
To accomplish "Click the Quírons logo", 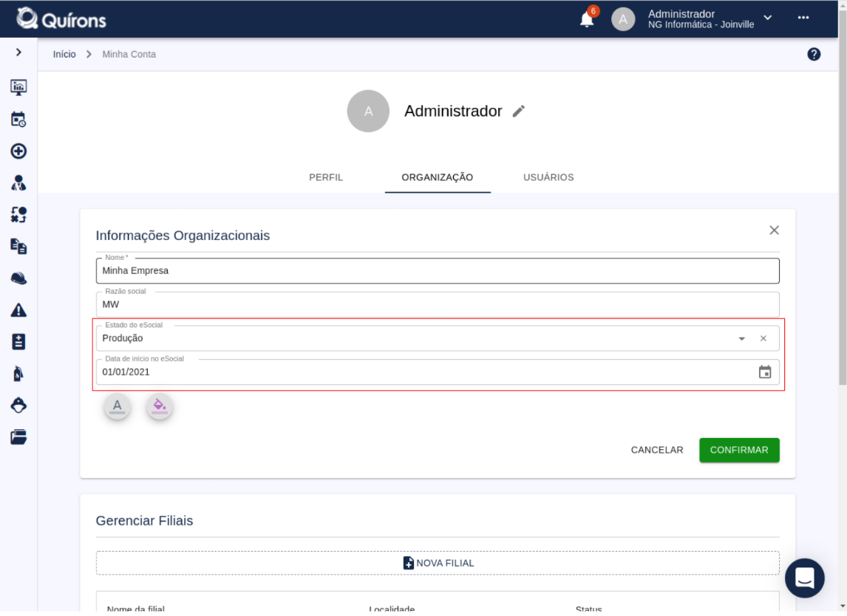I will coord(61,19).
